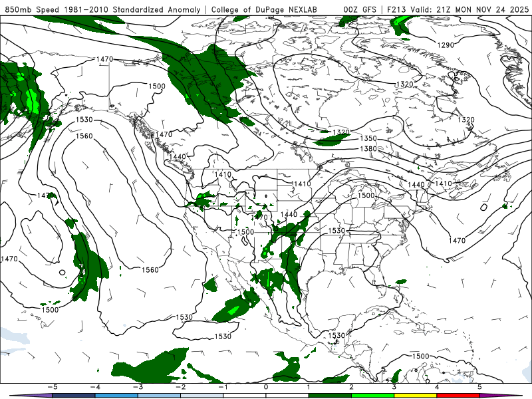Screen dimensions: 532x399
Task: Click the light blue -3 to -2 colorbar segment
Action: pos(159,396)
